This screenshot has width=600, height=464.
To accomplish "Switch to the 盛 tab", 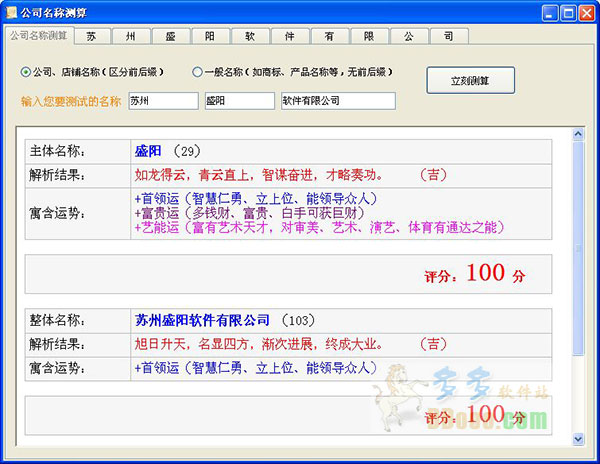I will [x=171, y=36].
